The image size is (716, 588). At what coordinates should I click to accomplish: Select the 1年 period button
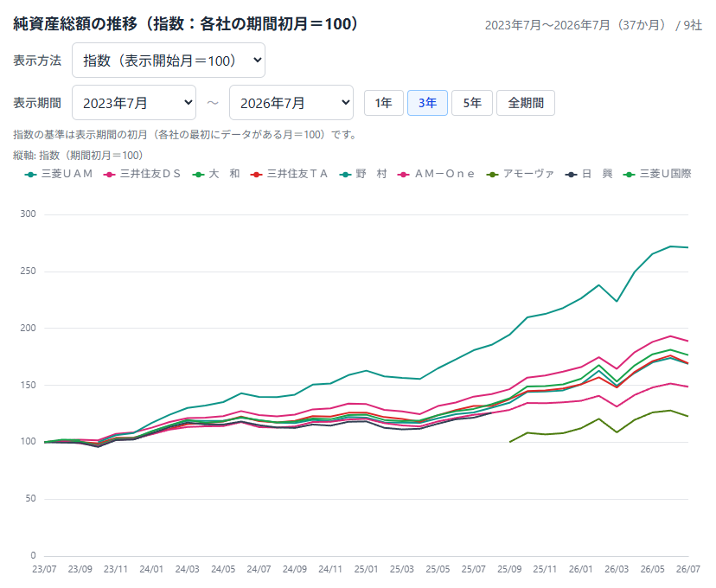tap(384, 103)
